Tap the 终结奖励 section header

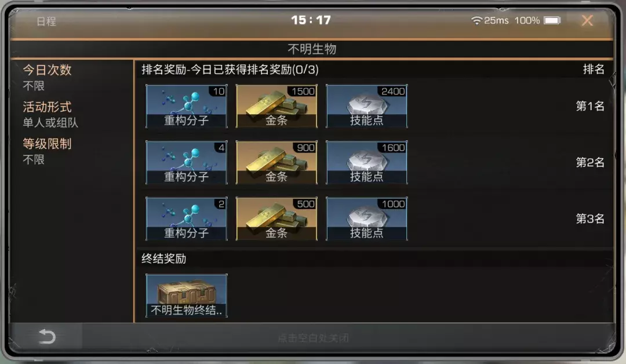[x=163, y=259]
